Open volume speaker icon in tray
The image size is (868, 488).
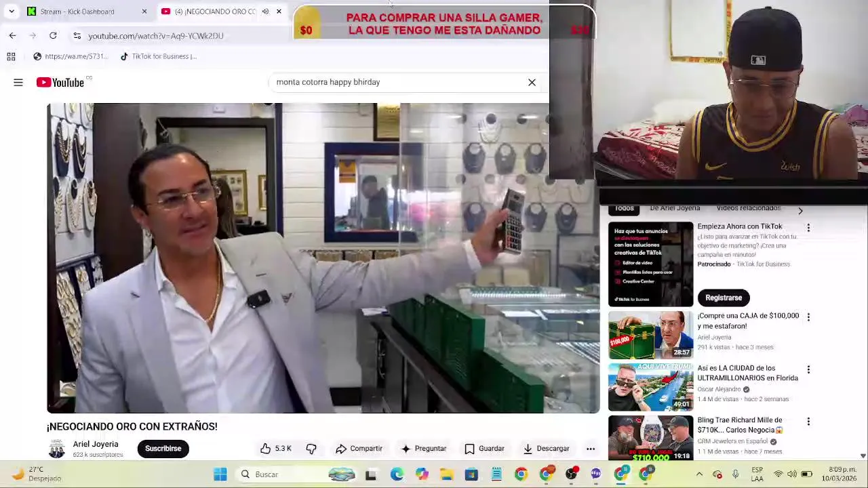coord(792,474)
